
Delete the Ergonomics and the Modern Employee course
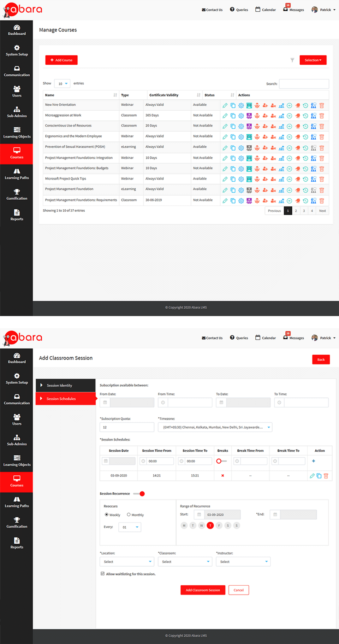(x=322, y=137)
